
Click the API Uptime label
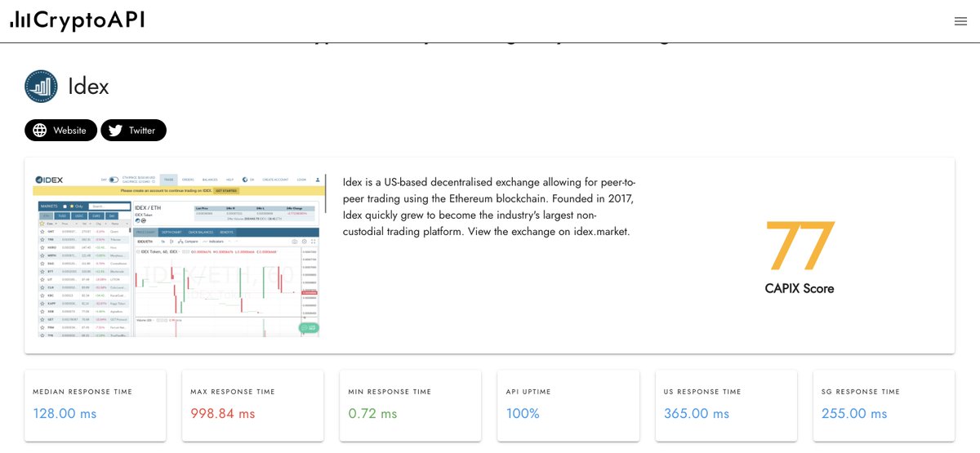(528, 392)
